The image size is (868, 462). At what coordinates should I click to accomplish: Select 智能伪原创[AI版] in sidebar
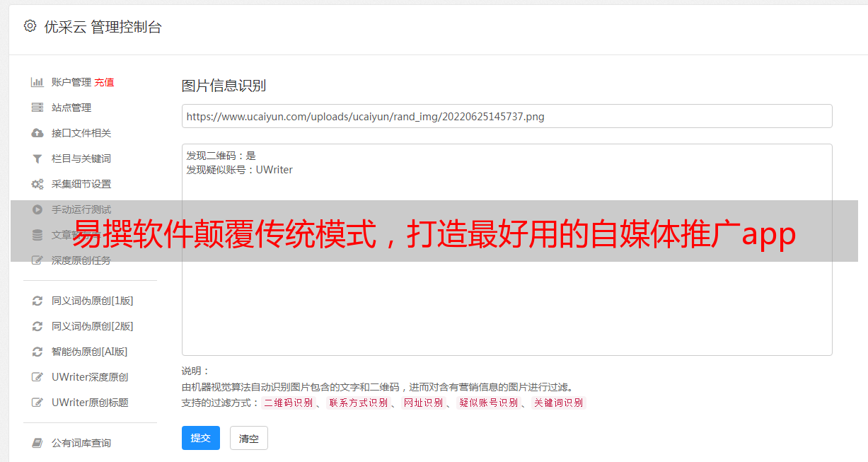[x=90, y=352]
